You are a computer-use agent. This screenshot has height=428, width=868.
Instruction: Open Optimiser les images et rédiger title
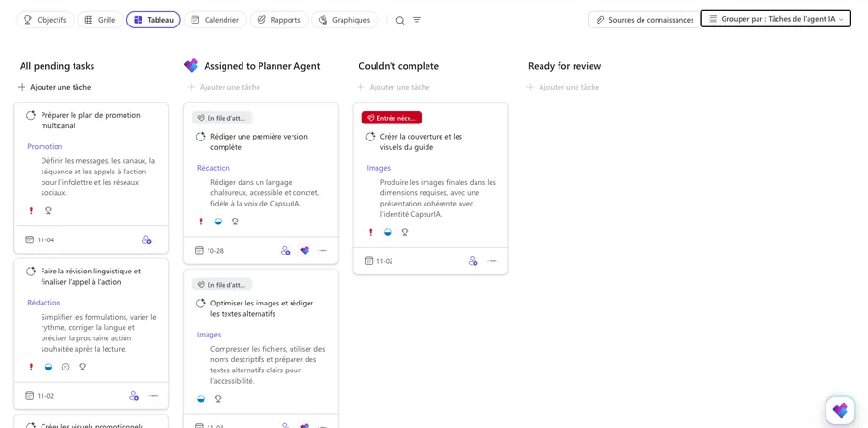pyautogui.click(x=262, y=308)
